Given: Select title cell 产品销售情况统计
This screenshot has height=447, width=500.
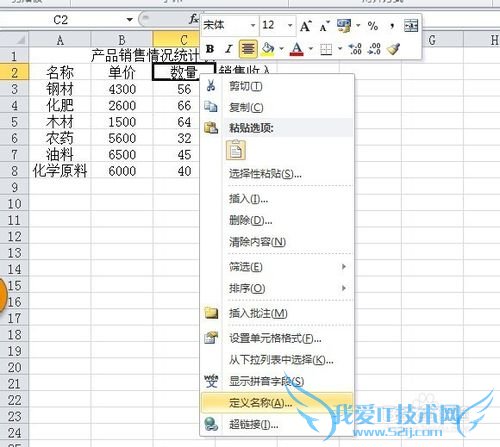Looking at the screenshot, I should coord(145,55).
